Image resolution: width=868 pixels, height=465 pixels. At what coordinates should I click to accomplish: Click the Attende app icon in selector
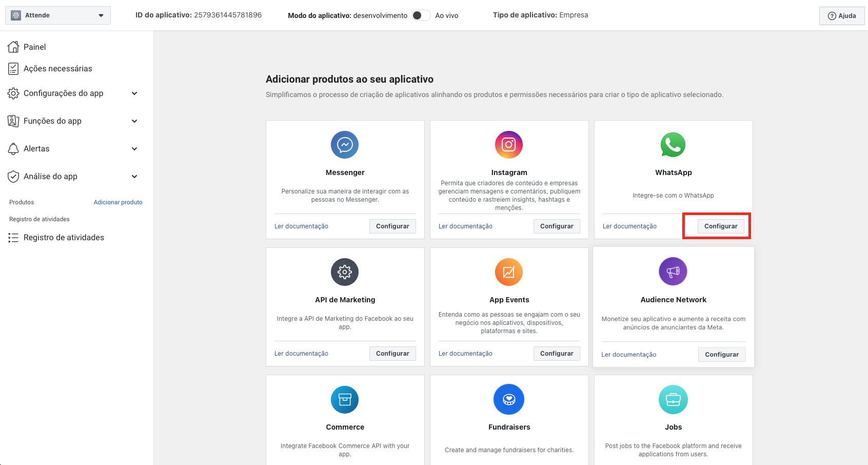[x=16, y=15]
